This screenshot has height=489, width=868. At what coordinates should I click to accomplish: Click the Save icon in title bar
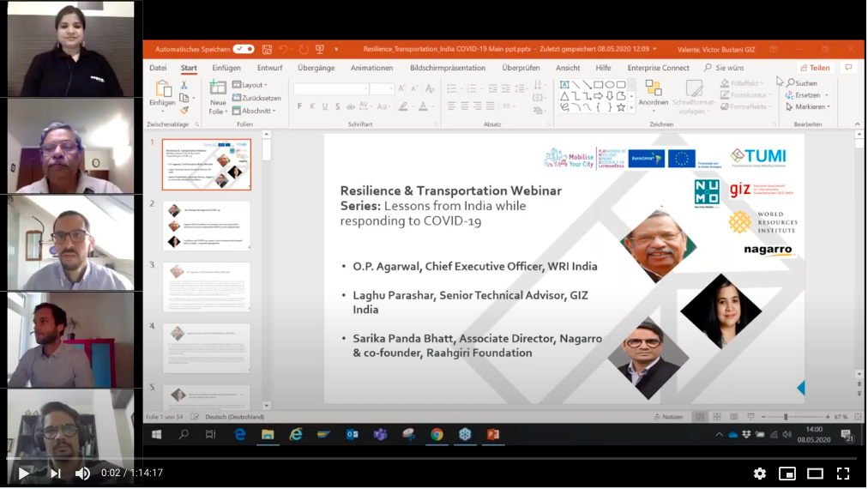click(267, 49)
